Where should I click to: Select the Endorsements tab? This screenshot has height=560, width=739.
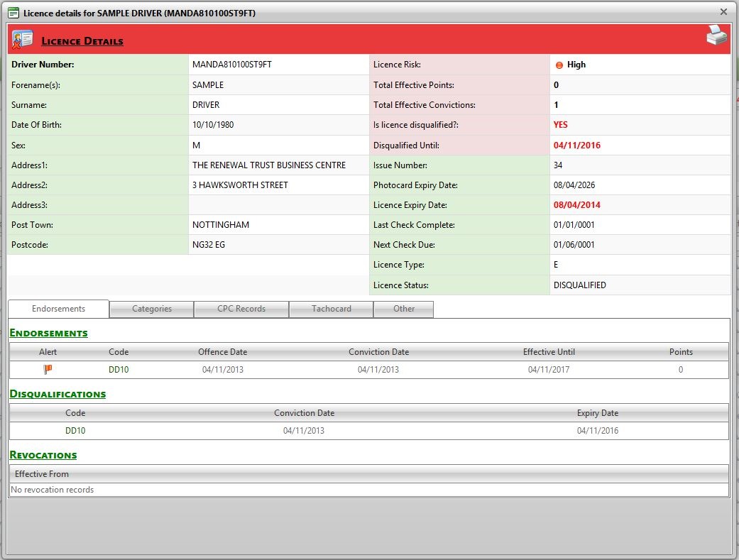coord(59,309)
